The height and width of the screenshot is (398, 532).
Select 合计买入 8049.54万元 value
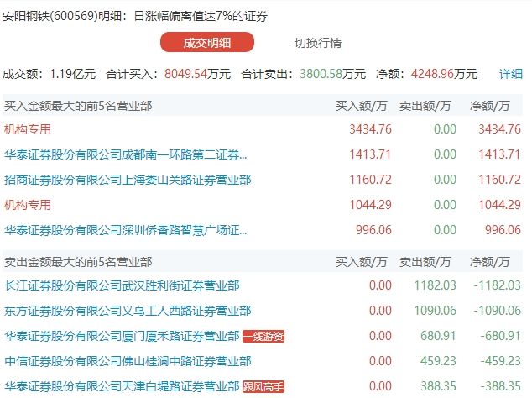click(198, 74)
